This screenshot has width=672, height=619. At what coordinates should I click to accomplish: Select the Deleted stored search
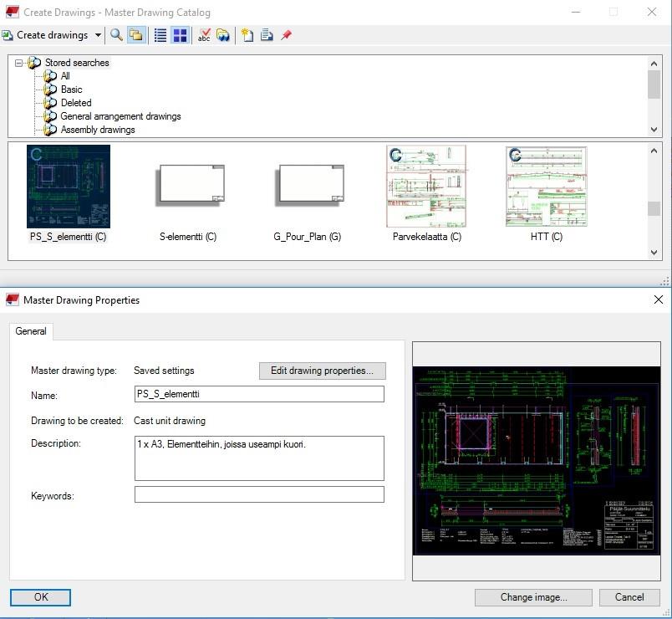76,103
